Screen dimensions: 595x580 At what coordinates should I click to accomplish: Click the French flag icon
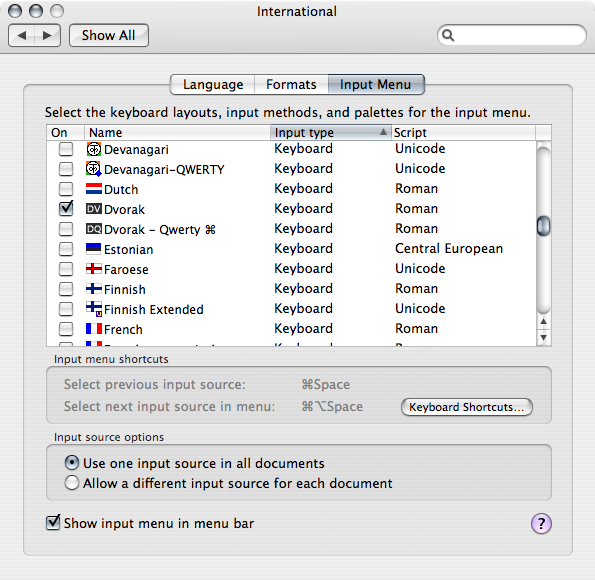click(x=94, y=329)
